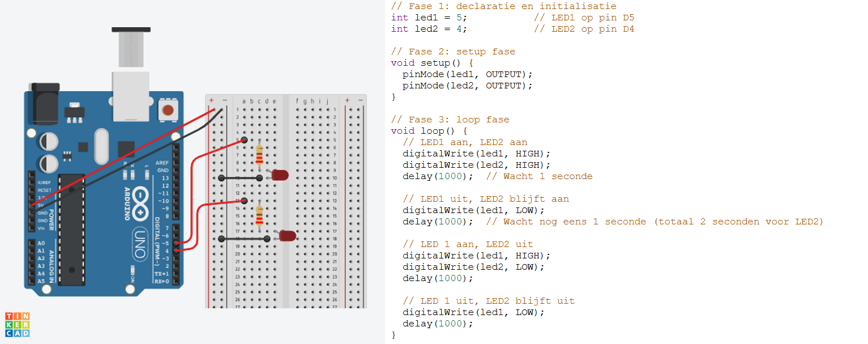Click the lower resistor on the breadboard
868x344 pixels.
pos(259,215)
